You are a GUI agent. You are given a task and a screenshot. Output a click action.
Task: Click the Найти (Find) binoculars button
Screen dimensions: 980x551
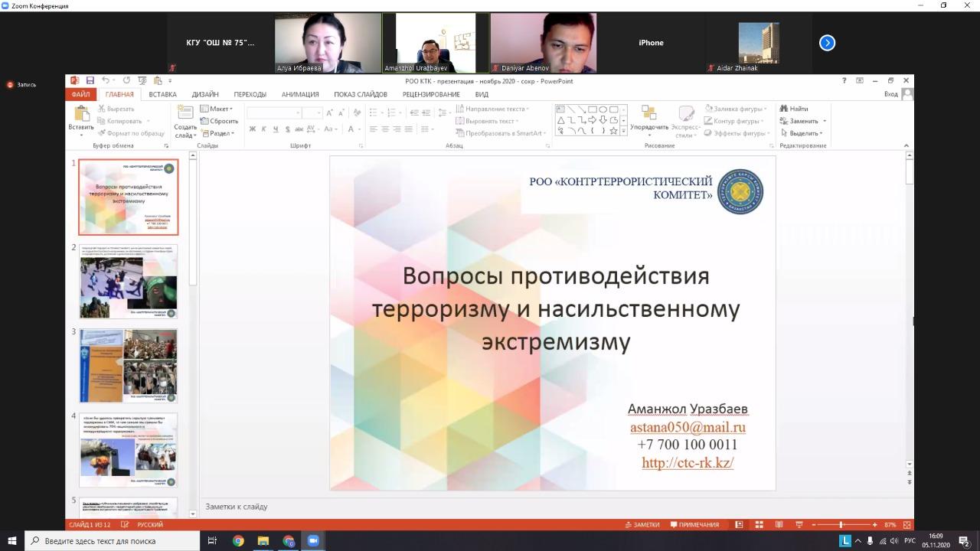[x=794, y=109]
